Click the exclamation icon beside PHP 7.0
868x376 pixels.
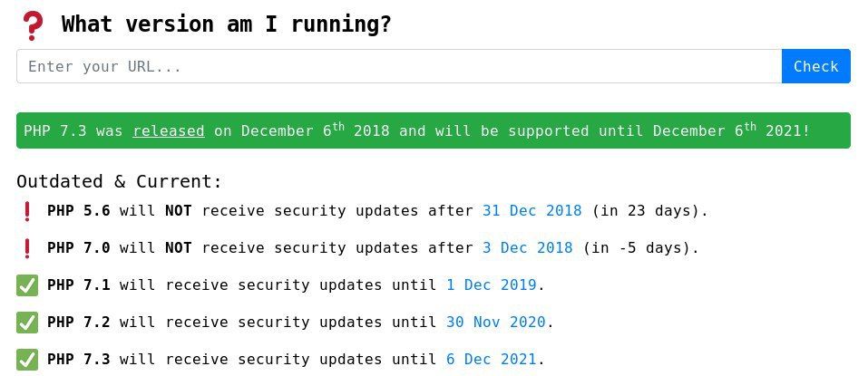click(27, 248)
